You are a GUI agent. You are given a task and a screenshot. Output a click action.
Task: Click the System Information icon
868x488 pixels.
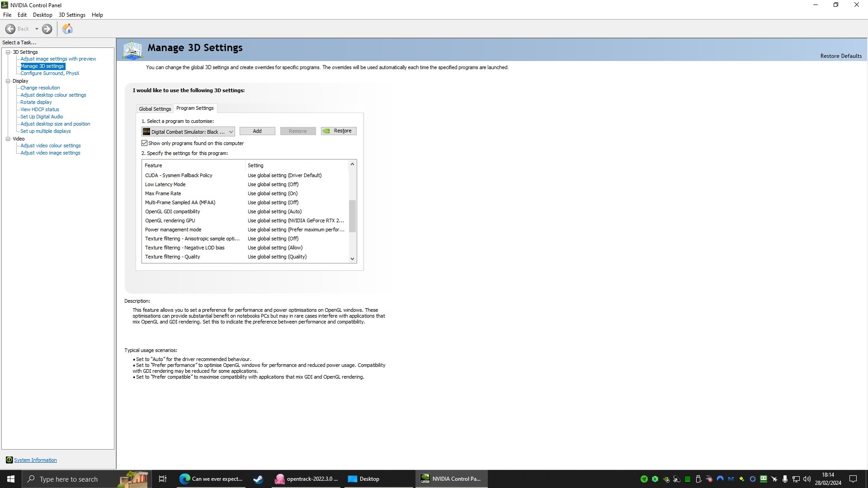pos(9,460)
